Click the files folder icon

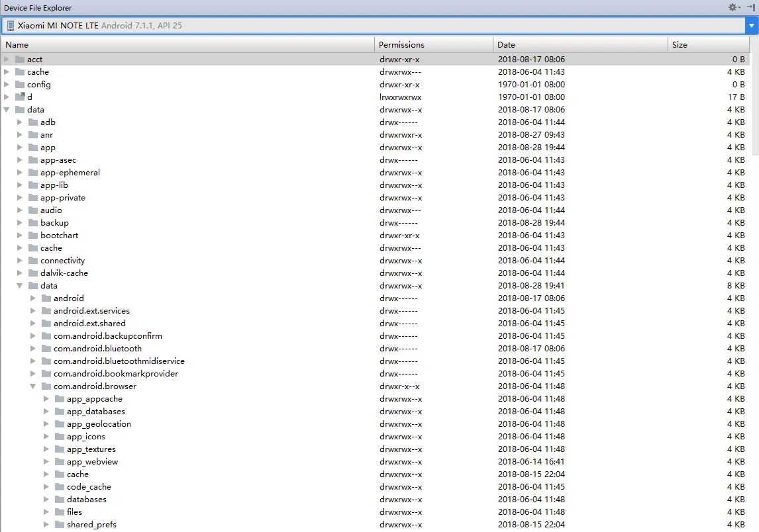(60, 511)
